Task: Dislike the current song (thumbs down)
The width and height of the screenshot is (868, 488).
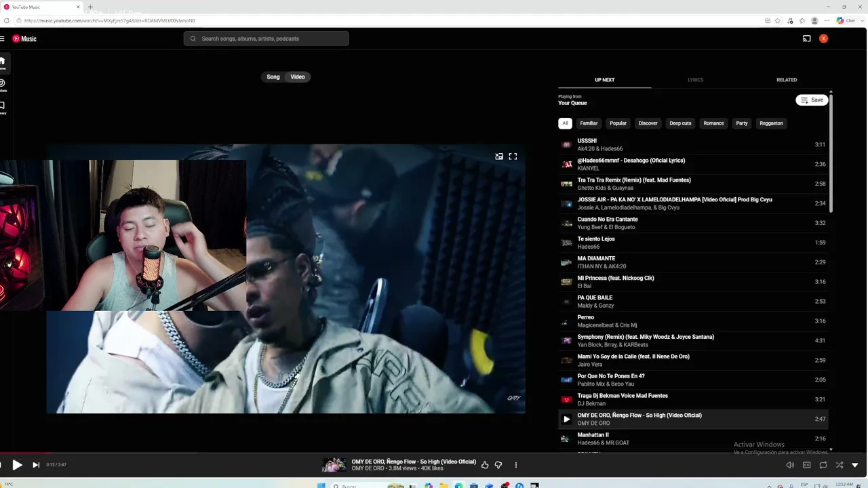Action: click(x=498, y=465)
